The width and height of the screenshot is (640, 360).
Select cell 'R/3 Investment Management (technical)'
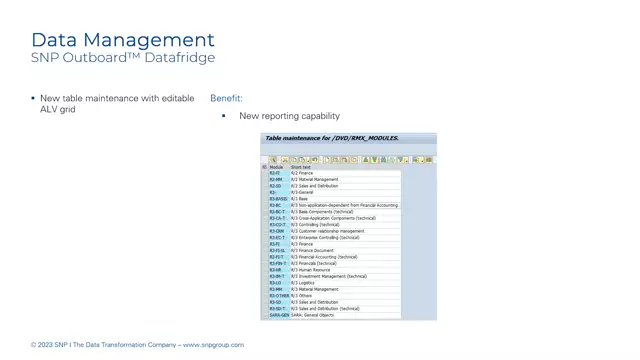coord(345,276)
